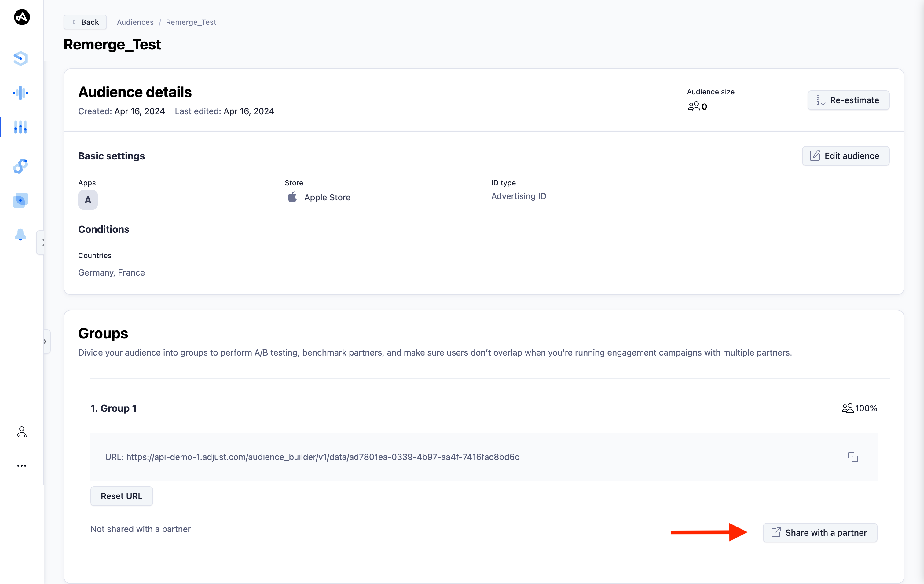Click the Apple Store logo icon
This screenshot has width=924, height=584.
point(292,197)
